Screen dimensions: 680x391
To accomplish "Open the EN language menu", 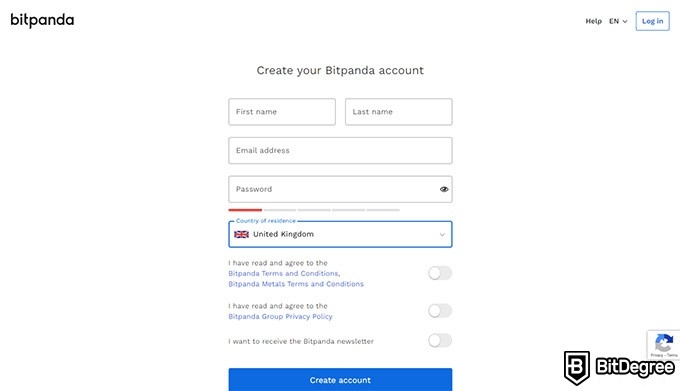I will 618,21.
